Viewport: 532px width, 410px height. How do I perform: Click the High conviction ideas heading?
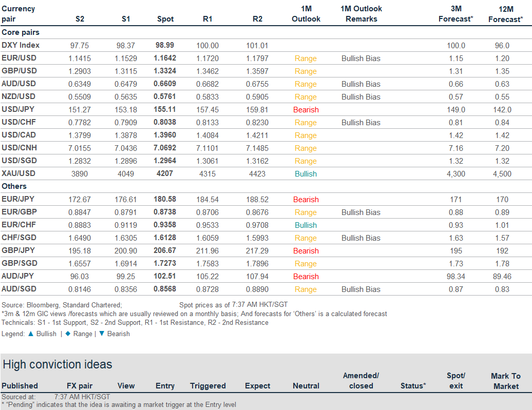(58, 365)
